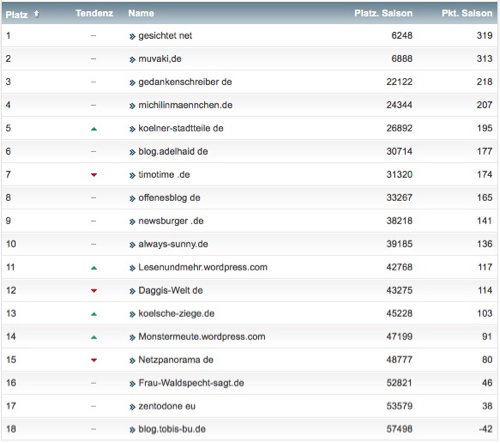Viewport: 500px width, 443px height.
Task: Select season rank value 38218
Action: click(x=399, y=221)
